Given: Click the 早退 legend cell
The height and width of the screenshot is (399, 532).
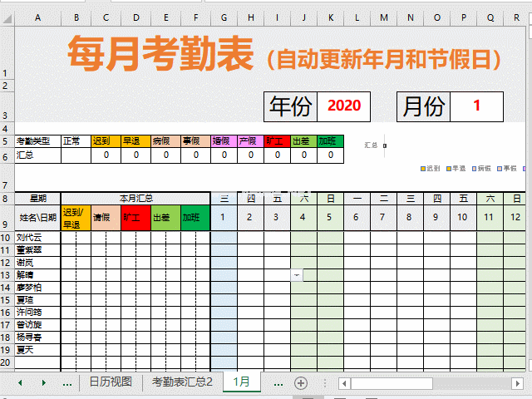Looking at the screenshot, I should [135, 141].
